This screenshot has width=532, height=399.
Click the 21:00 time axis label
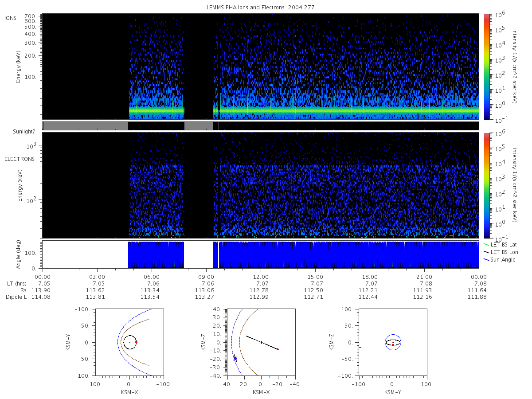point(424,277)
